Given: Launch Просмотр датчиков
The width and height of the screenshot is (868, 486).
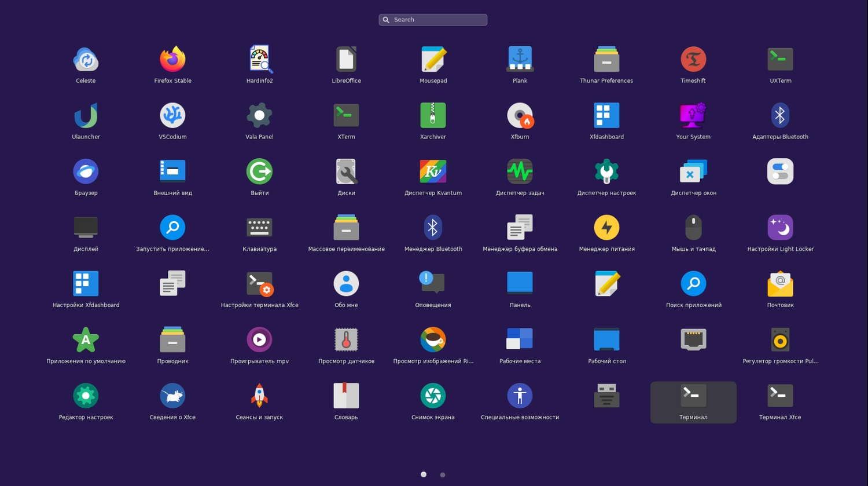Looking at the screenshot, I should tap(346, 340).
